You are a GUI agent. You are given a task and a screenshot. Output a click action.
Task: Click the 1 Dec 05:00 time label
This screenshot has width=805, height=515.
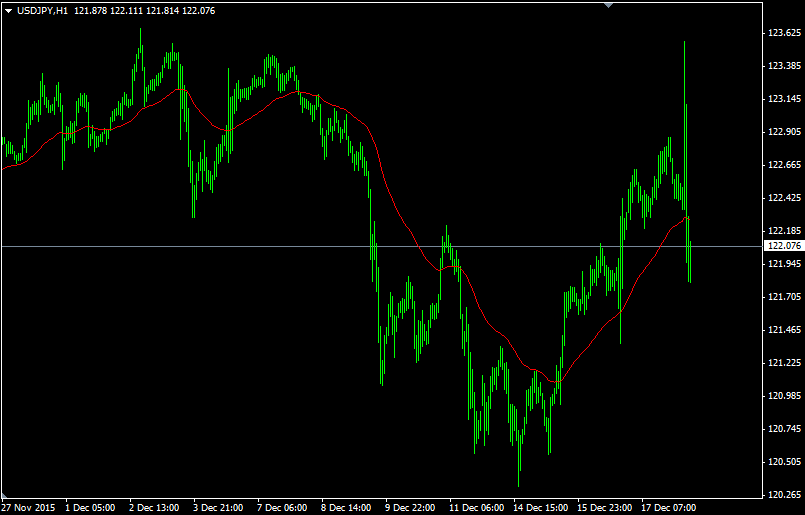click(90, 508)
